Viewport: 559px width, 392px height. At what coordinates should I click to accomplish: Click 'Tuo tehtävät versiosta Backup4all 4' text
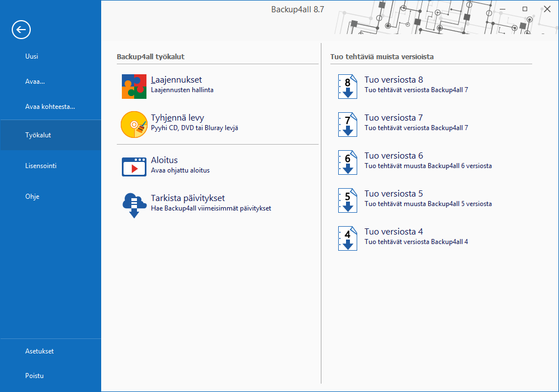(x=416, y=242)
